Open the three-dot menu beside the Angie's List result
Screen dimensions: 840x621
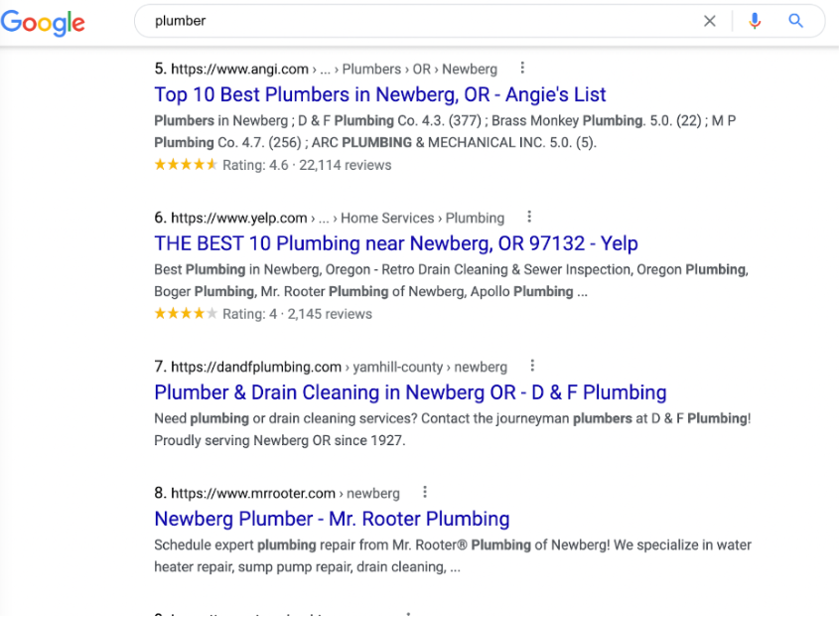pyautogui.click(x=522, y=68)
